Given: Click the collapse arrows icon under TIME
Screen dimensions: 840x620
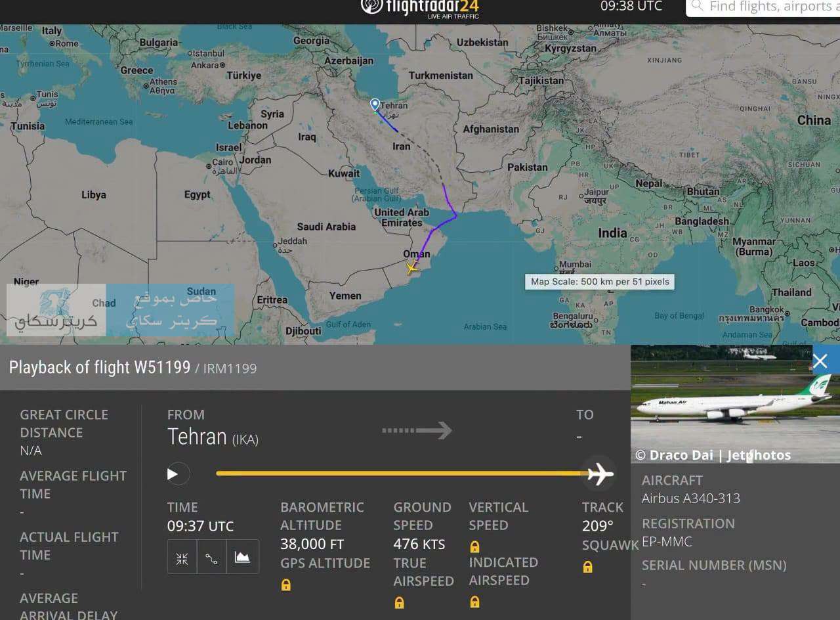Looking at the screenshot, I should pyautogui.click(x=182, y=557).
